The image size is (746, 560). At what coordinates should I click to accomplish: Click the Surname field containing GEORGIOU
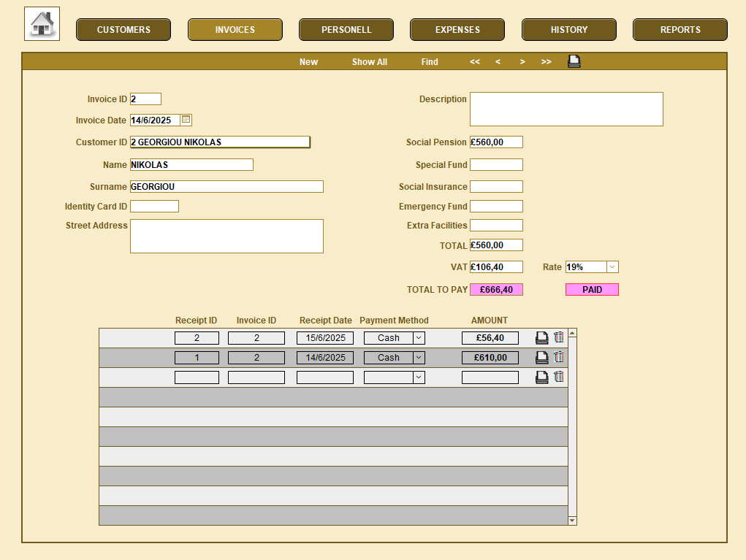(227, 186)
